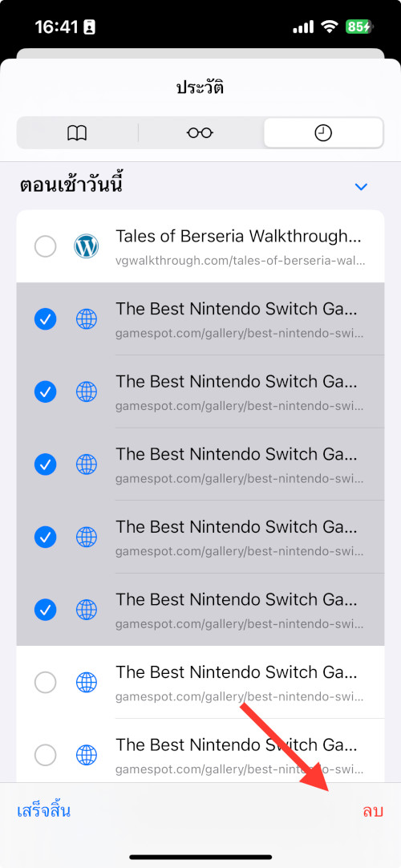Select the Tales of Berseria Walkthrough checkbox

click(x=46, y=246)
